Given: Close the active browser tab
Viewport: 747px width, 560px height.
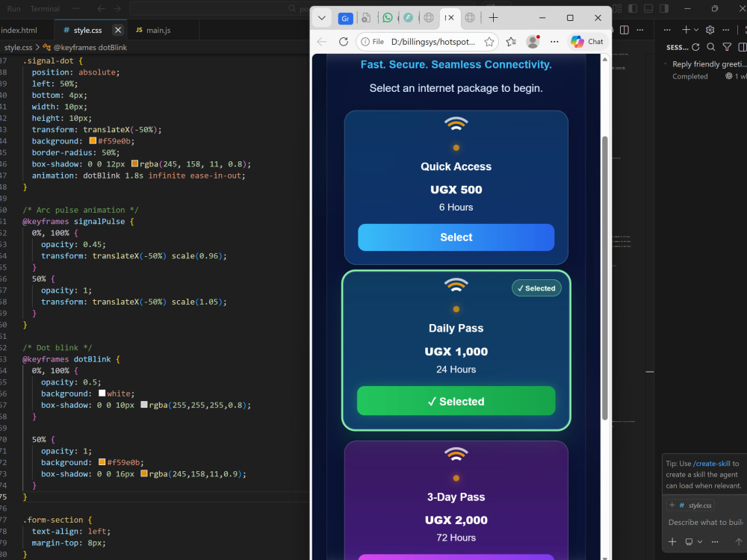Looking at the screenshot, I should pos(451,18).
